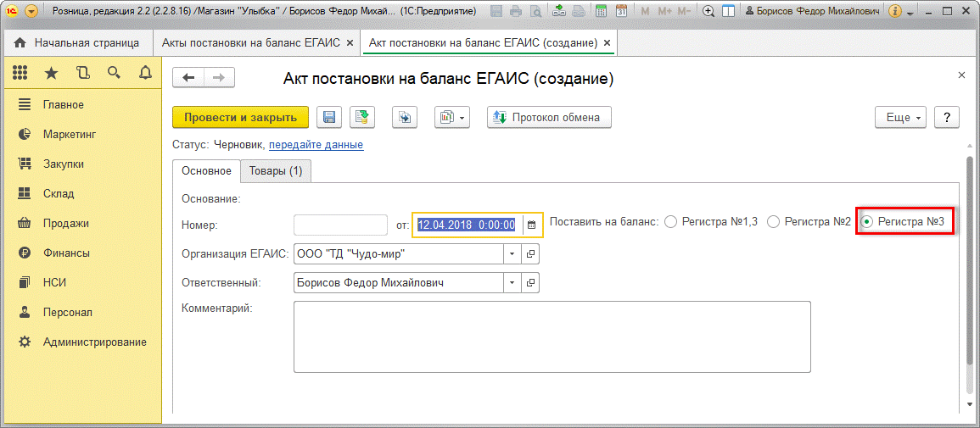Open the Еще menu dropdown
This screenshot has height=428, width=980.
900,117
